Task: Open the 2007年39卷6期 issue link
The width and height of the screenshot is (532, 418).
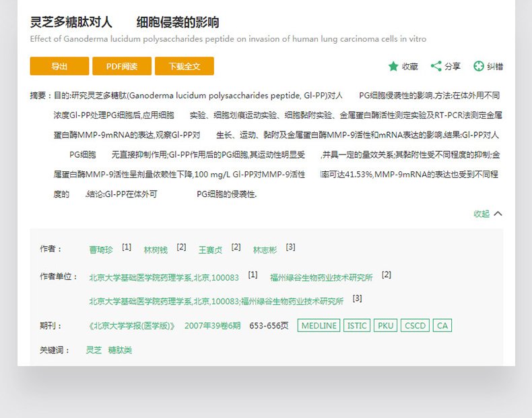Action: [x=212, y=326]
